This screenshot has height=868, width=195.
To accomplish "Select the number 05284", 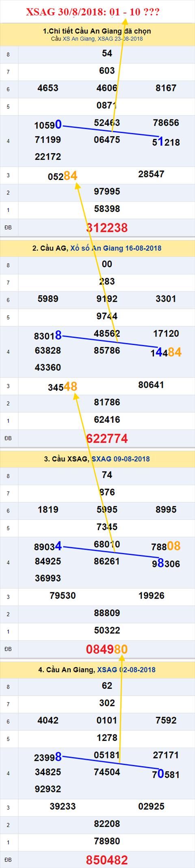I will click(63, 176).
